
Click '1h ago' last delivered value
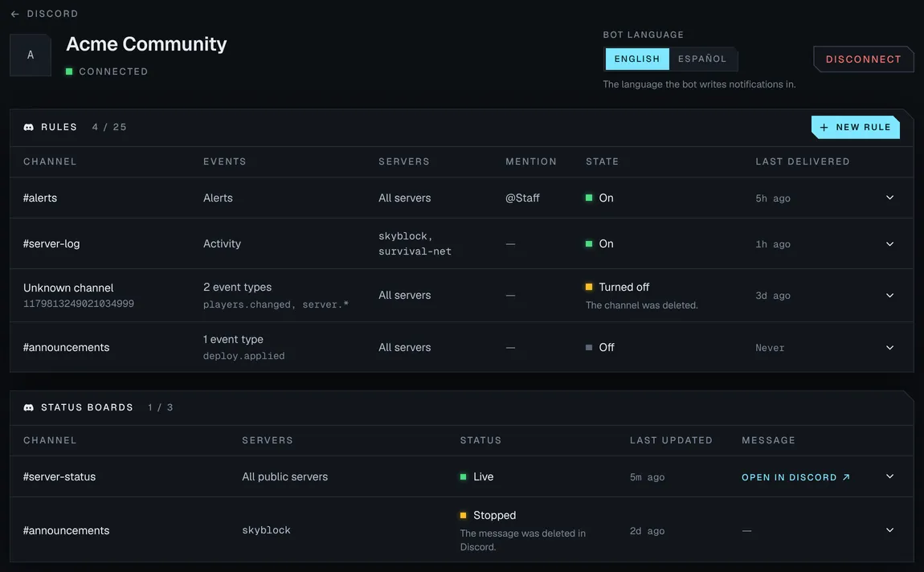click(x=773, y=244)
